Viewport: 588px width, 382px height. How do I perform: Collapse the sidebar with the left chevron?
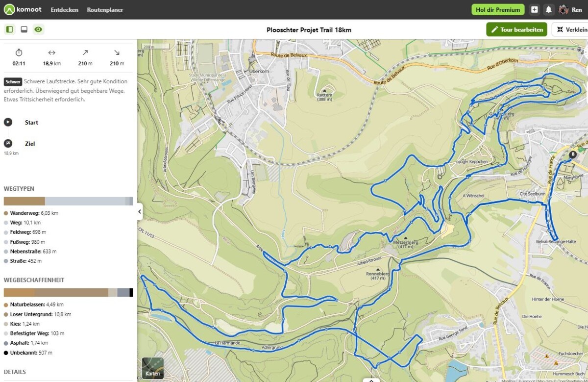140,212
